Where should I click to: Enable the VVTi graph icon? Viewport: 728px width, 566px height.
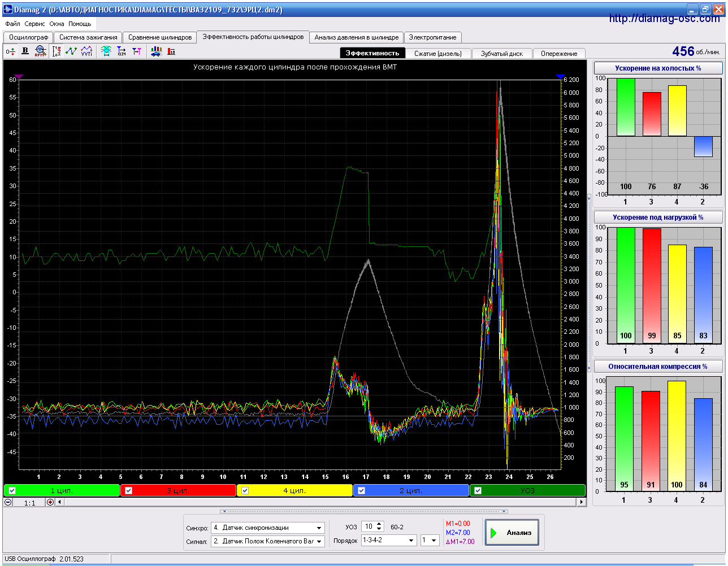[x=86, y=51]
